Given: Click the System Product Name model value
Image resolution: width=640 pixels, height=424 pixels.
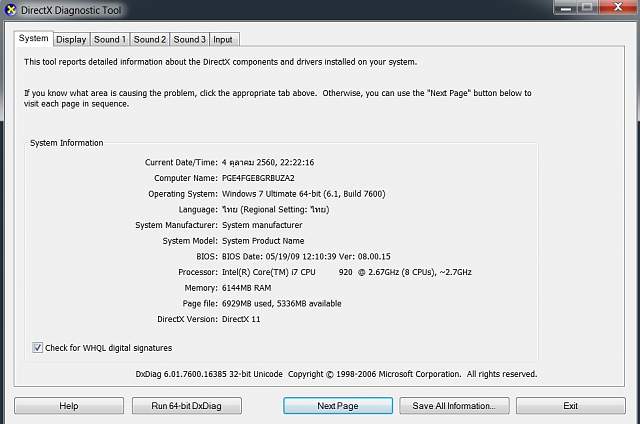Looking at the screenshot, I should click(263, 241).
